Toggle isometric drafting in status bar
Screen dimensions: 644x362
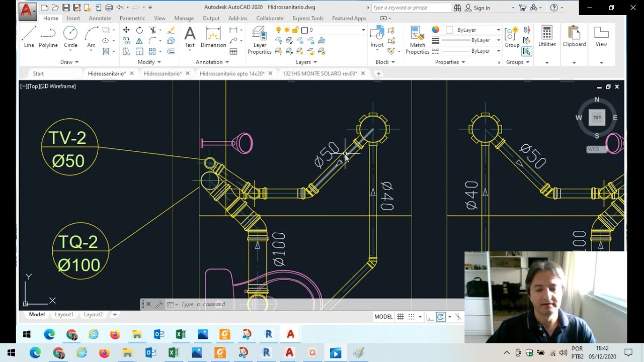(458, 317)
